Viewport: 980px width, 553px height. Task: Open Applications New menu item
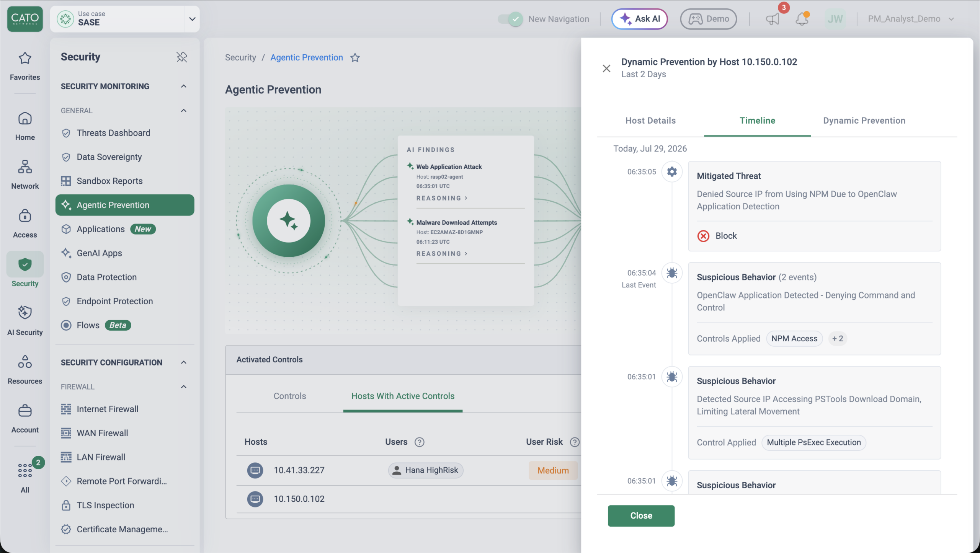(125, 229)
